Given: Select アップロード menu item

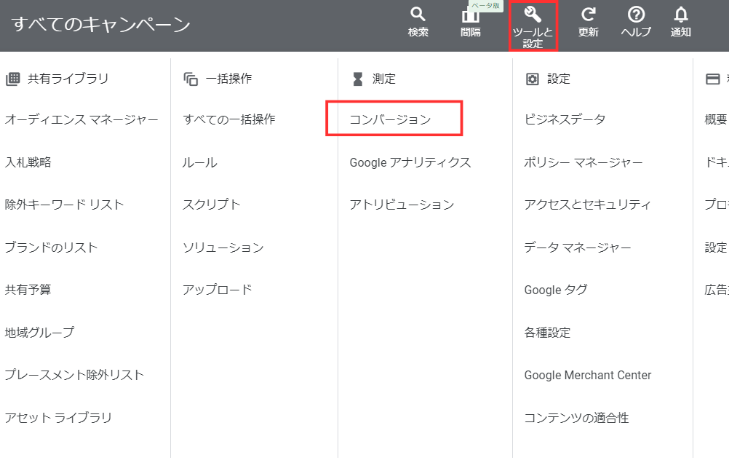Looking at the screenshot, I should [x=217, y=290].
